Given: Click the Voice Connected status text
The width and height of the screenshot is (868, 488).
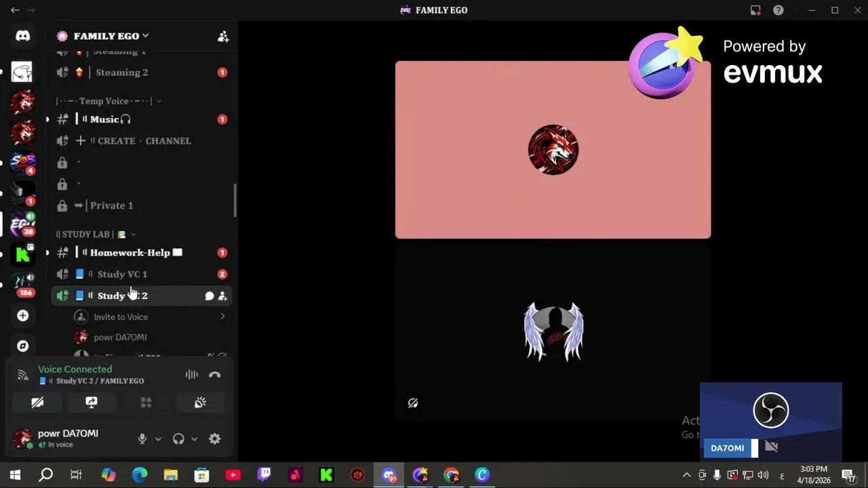Looking at the screenshot, I should click(x=75, y=369).
